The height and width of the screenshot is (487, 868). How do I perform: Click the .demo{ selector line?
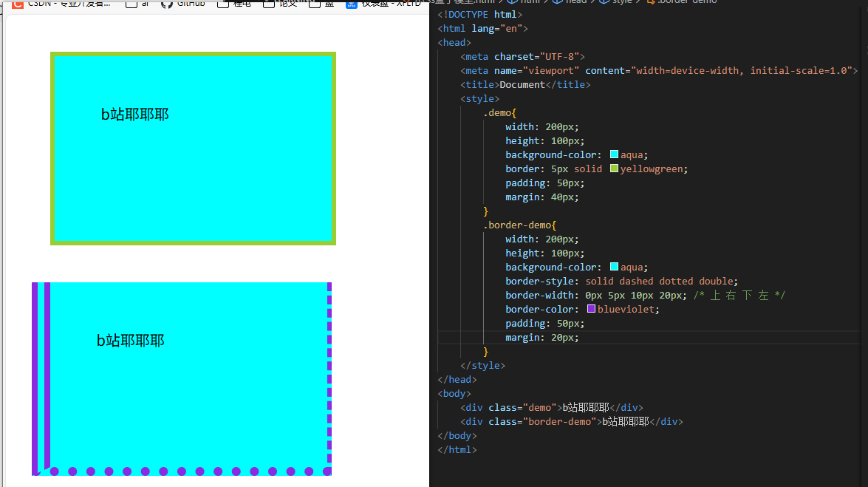click(499, 112)
